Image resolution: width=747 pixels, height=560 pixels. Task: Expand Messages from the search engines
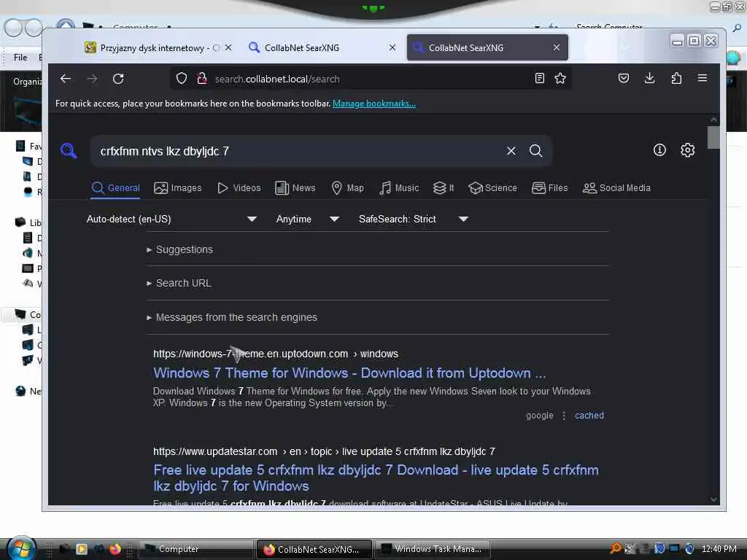[x=232, y=317]
